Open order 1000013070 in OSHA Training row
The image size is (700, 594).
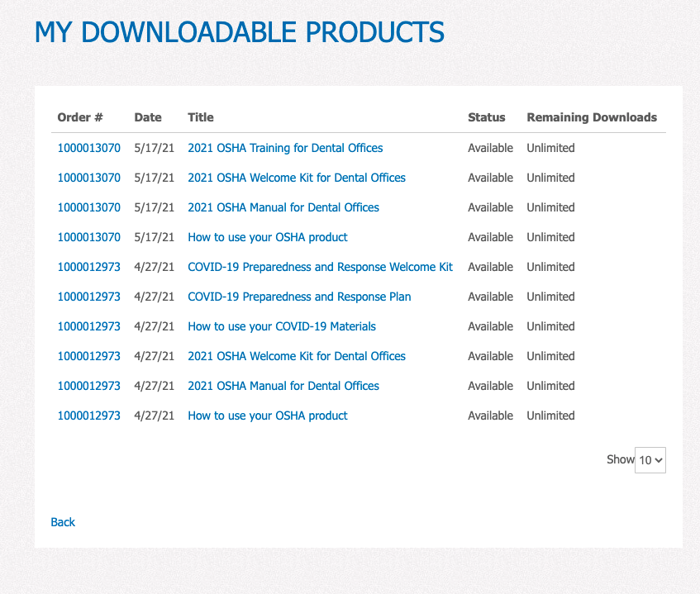(88, 148)
